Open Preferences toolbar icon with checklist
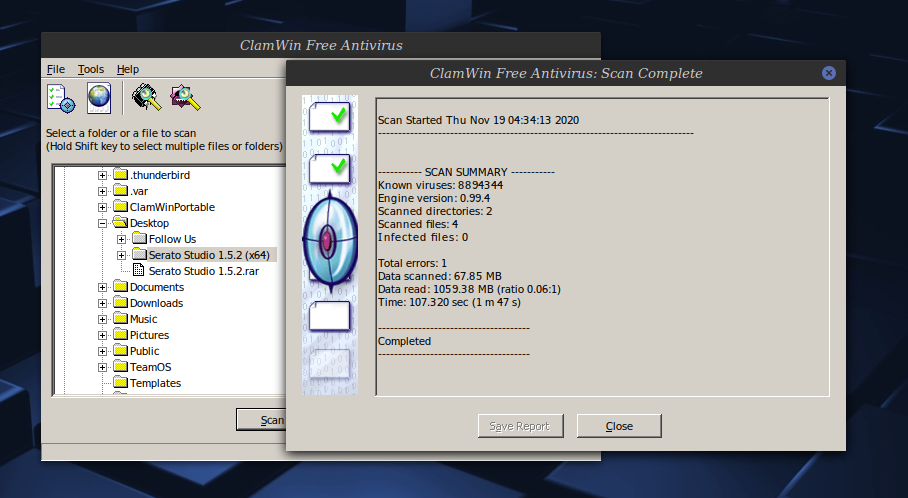 (61, 98)
